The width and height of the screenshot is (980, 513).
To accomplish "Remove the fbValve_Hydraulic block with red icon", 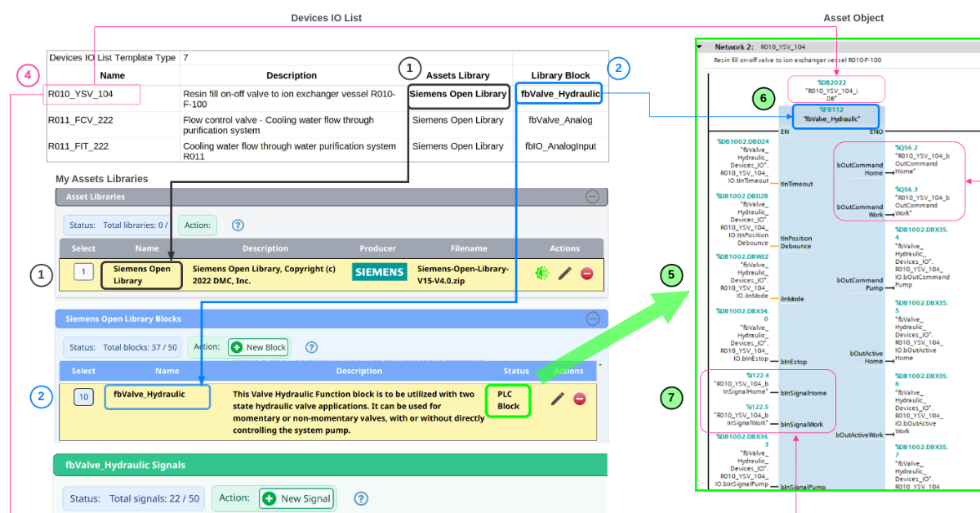I will point(580,399).
